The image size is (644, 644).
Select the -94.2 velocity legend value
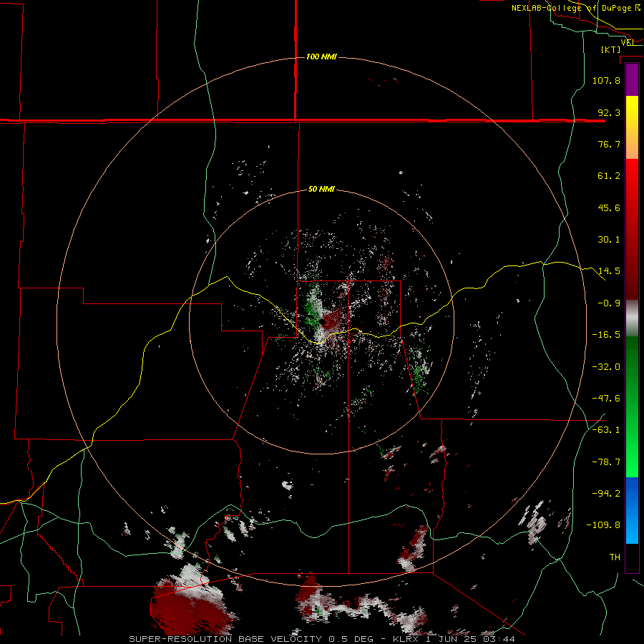click(606, 493)
